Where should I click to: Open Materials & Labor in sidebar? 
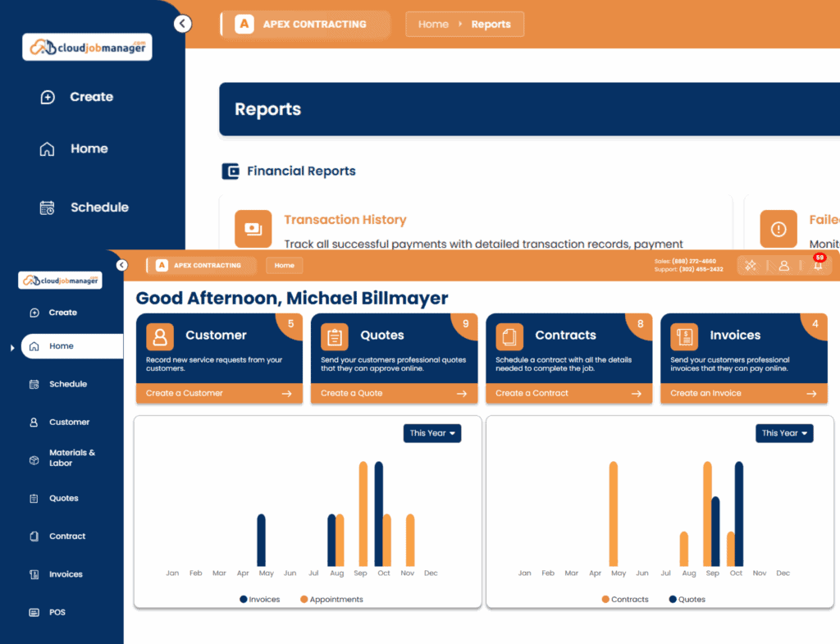[x=71, y=458]
